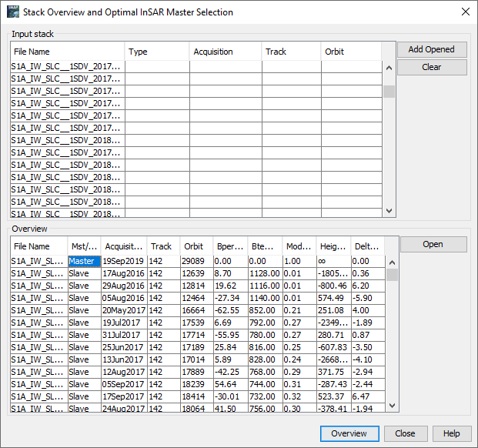Open Help for InSAR master selection
Viewport: 478px width, 448px height.
[x=452, y=433]
